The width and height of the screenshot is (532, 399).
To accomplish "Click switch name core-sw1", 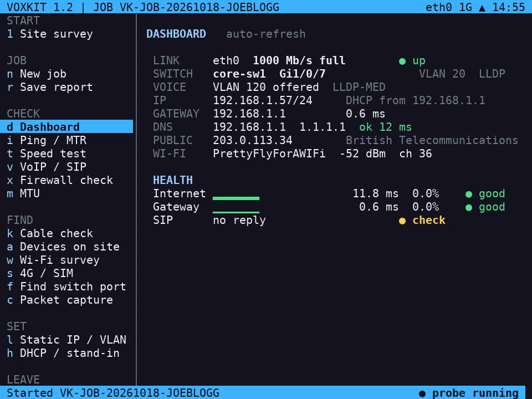I will coord(239,74).
